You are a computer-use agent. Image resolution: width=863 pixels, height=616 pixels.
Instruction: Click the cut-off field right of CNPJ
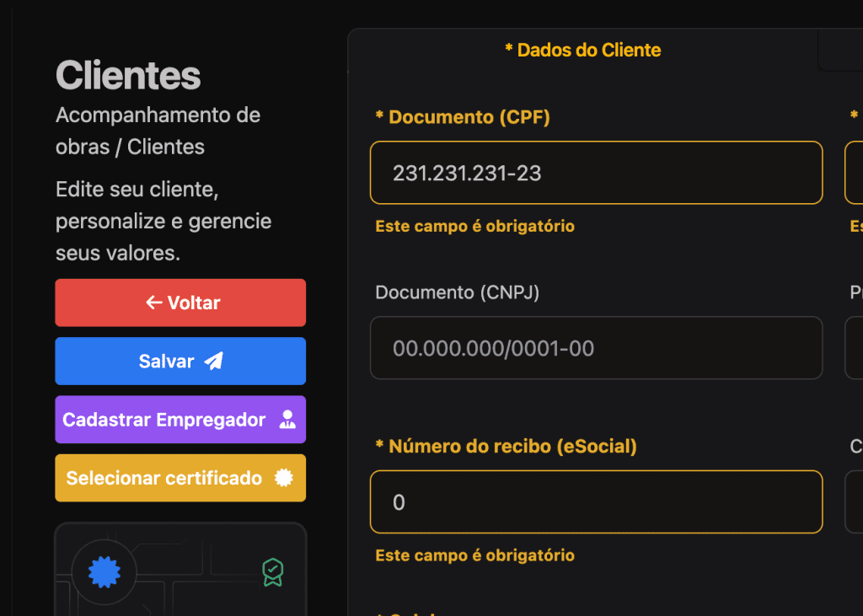854,348
